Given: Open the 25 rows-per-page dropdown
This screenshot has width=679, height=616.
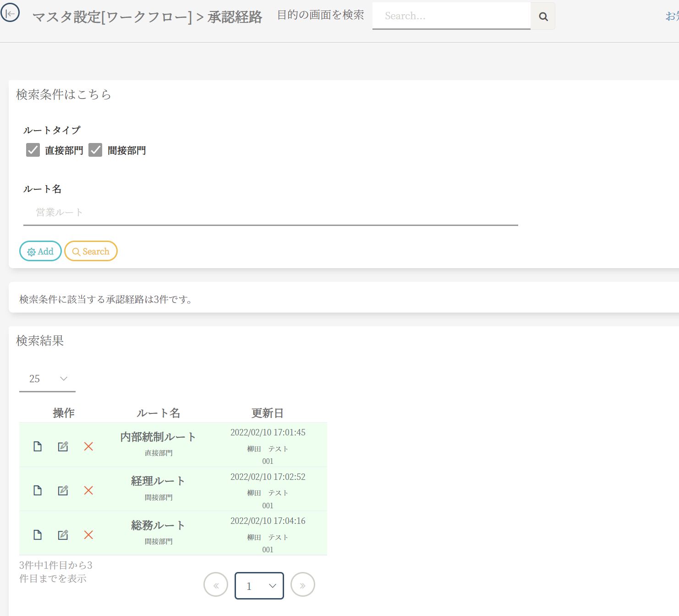Looking at the screenshot, I should (x=47, y=379).
